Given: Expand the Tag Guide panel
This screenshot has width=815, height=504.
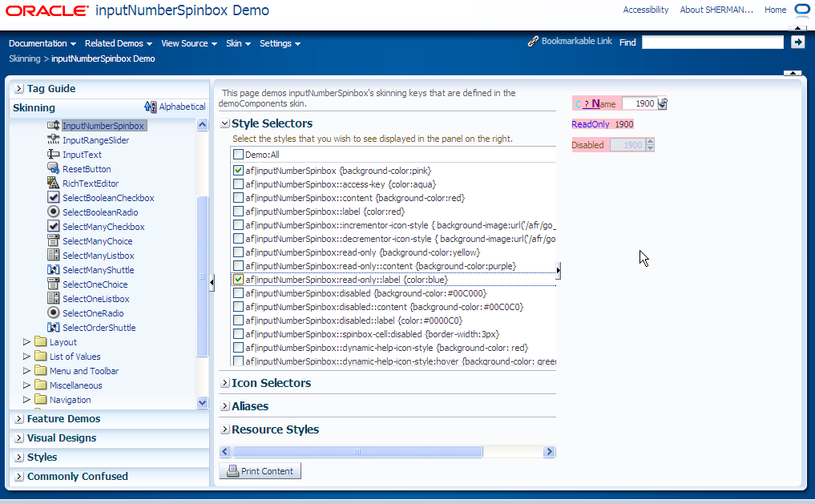Looking at the screenshot, I should point(18,88).
